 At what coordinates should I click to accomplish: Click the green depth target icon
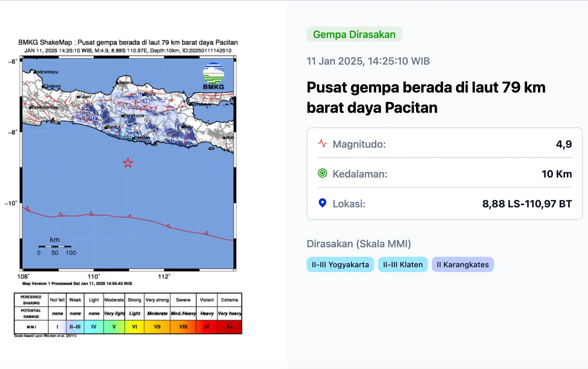322,173
